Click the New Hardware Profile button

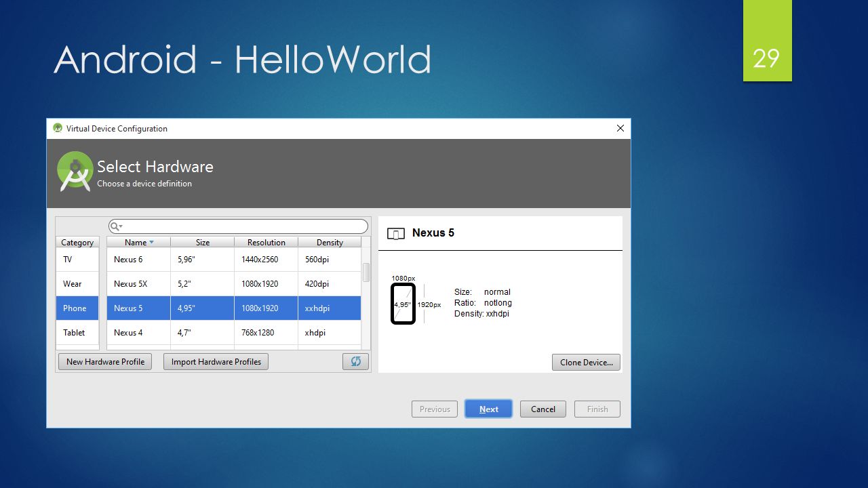(105, 361)
